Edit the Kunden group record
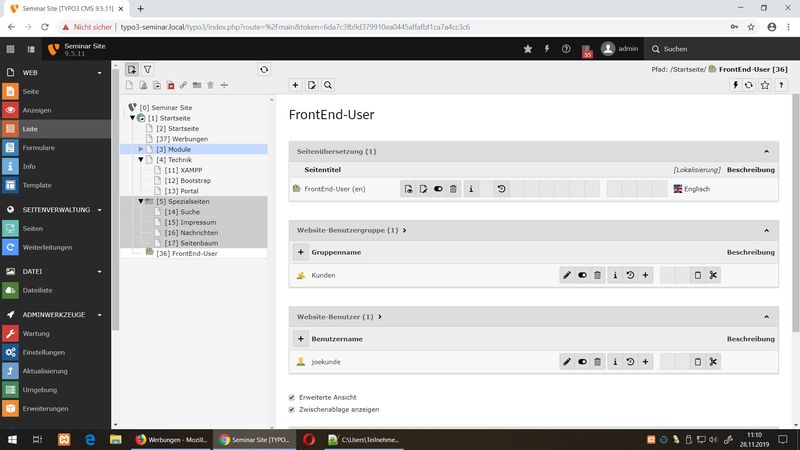The image size is (800, 450). (566, 275)
